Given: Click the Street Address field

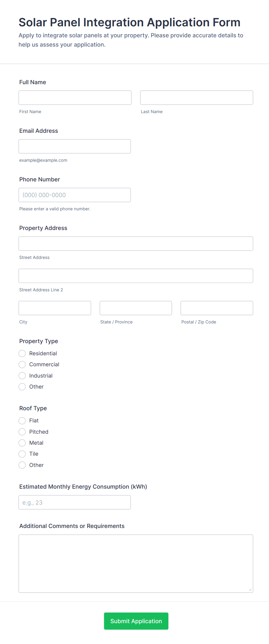Looking at the screenshot, I should [x=136, y=243].
